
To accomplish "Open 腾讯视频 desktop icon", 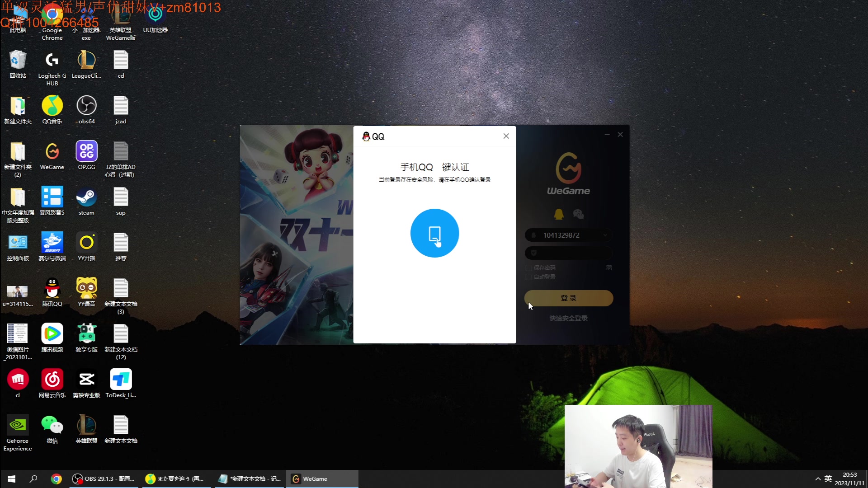I will [x=52, y=338].
